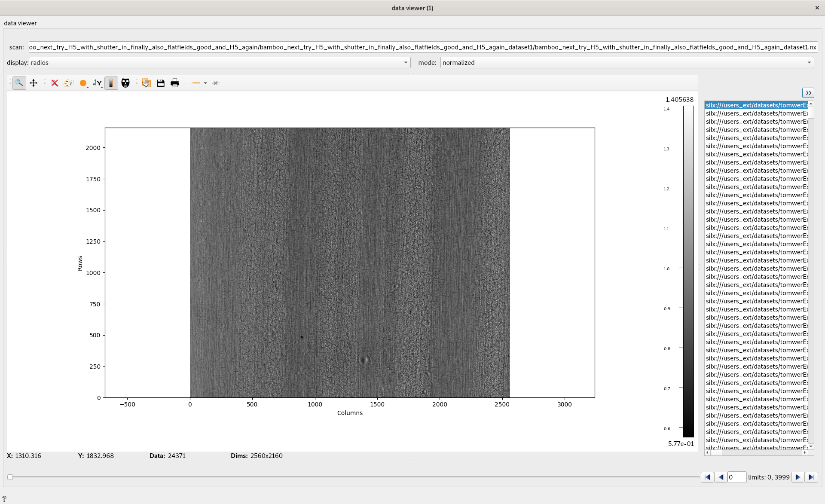This screenshot has height=504, width=825.
Task: Select the print icon
Action: click(174, 82)
